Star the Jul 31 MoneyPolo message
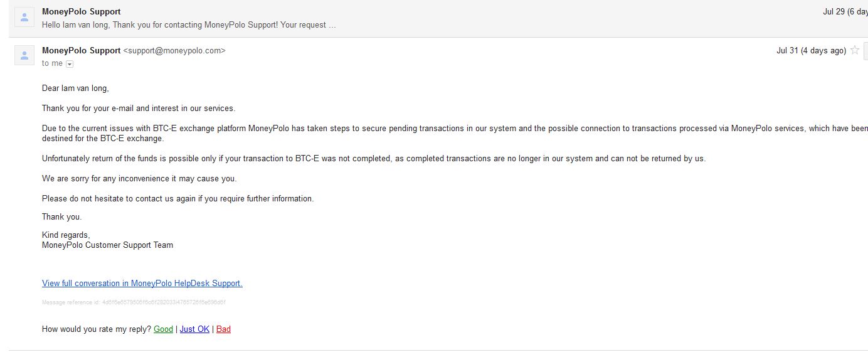The width and height of the screenshot is (868, 357). 855,51
